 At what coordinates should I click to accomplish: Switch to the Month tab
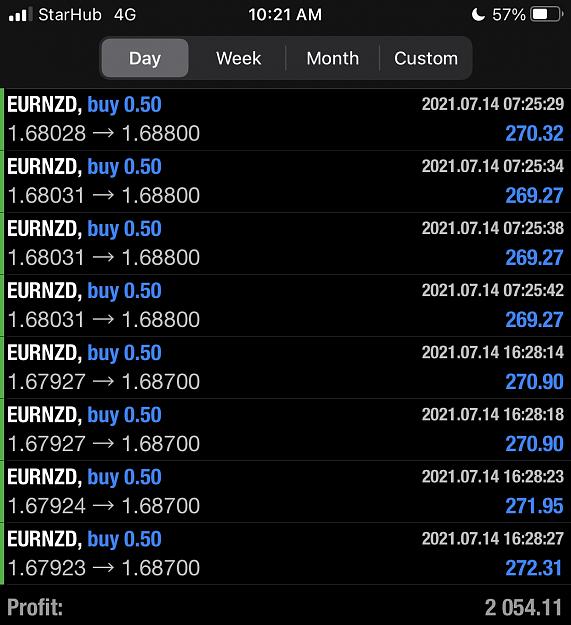(333, 58)
